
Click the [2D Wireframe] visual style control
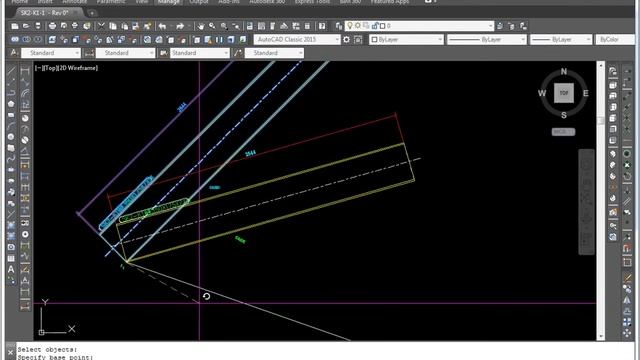pyautogui.click(x=78, y=68)
